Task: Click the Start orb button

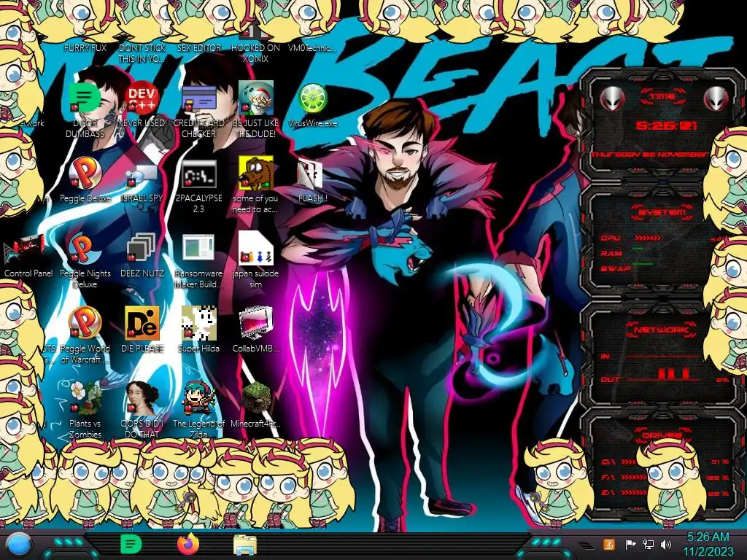Action: [19, 545]
